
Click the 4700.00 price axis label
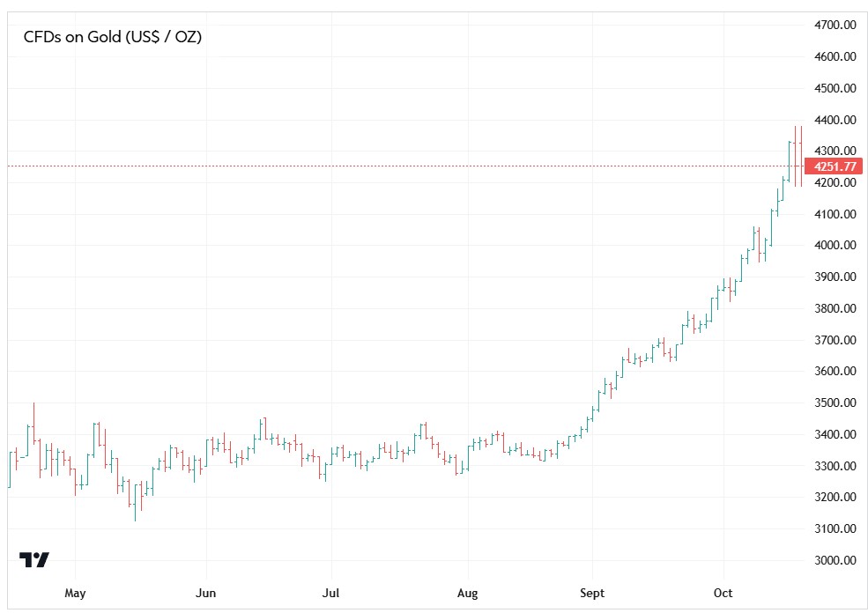coord(834,26)
